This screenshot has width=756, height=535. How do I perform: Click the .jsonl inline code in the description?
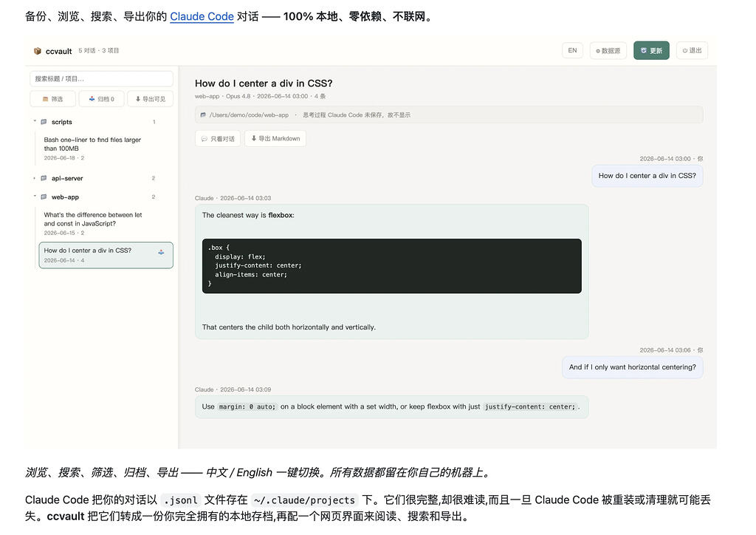[180, 500]
